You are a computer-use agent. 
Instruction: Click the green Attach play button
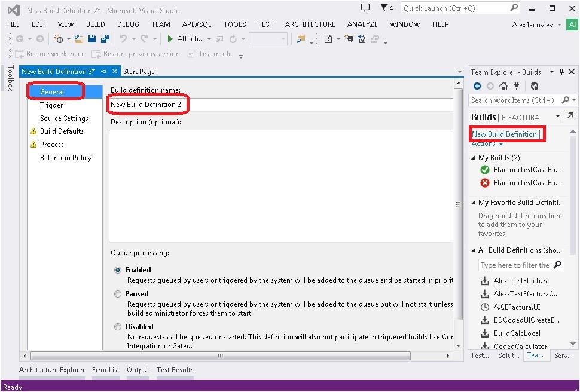(170, 39)
